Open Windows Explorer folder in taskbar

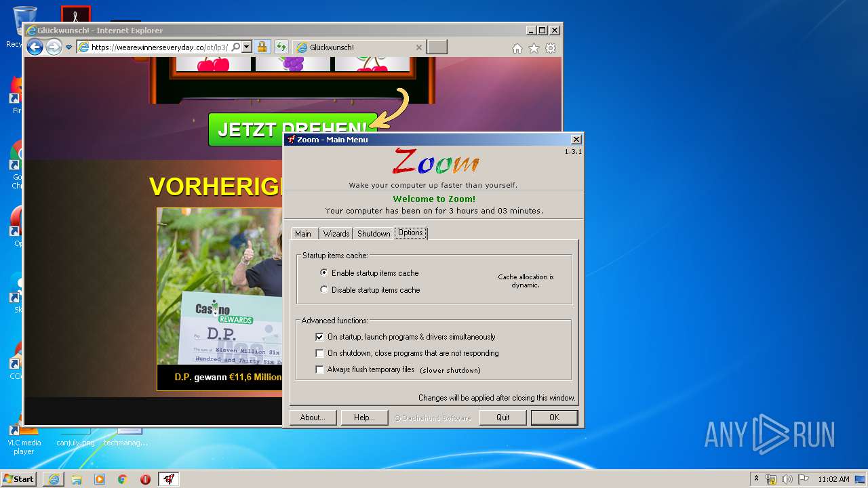pos(77,479)
